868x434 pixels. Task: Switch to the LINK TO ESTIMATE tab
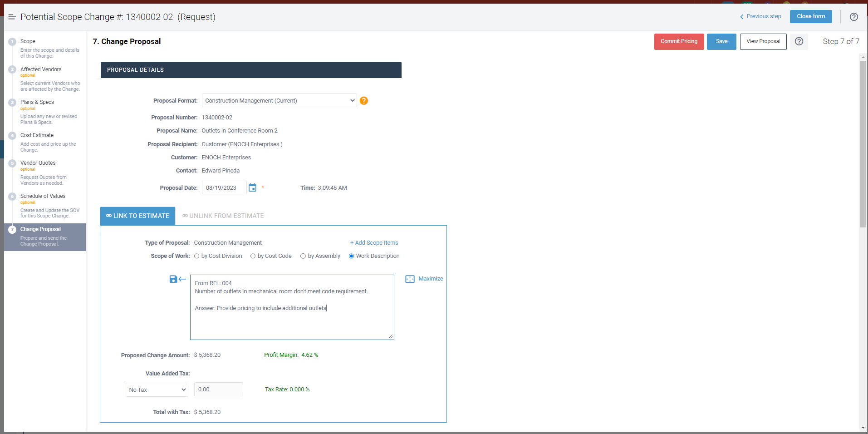[137, 216]
